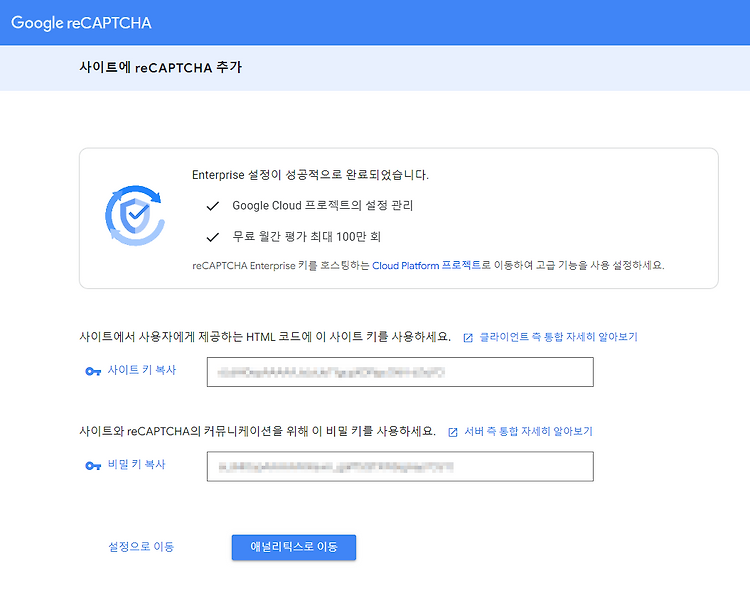Open 클라이언트 측 통합 자세히 알아보기 link
Viewport: 750px width, 595px height.
point(558,337)
